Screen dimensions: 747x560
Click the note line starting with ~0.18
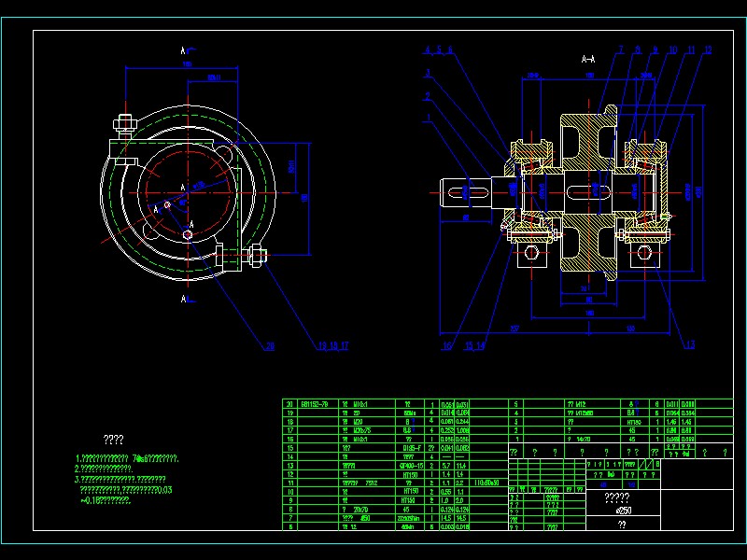105,500
